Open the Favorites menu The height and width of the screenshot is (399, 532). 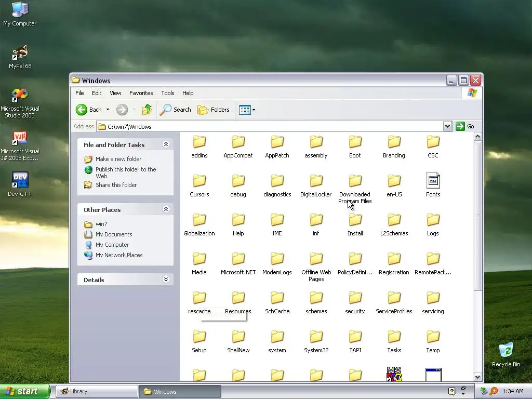[x=141, y=93]
